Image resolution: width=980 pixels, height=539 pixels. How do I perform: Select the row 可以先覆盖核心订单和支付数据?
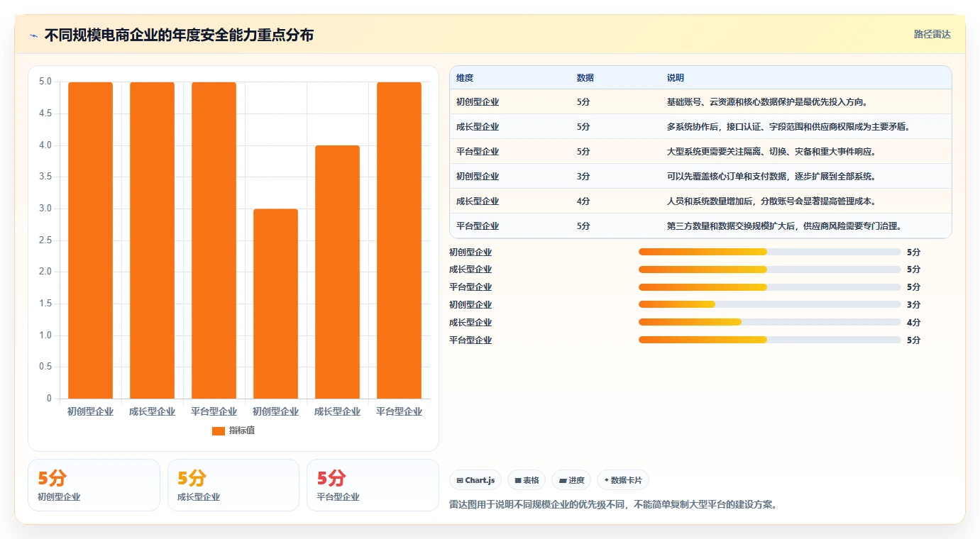tap(700, 177)
